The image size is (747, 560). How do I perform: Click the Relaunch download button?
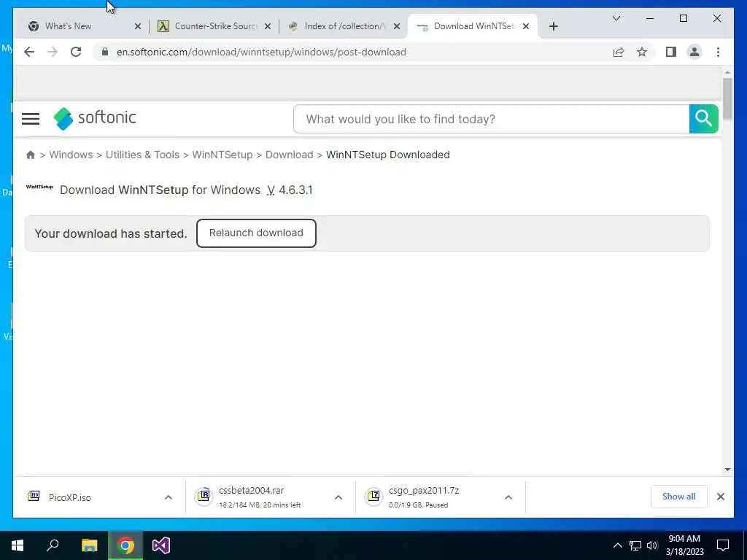point(256,233)
